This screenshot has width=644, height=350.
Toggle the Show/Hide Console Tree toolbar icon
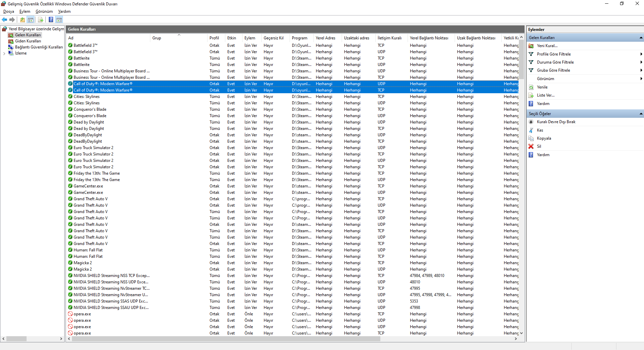pyautogui.click(x=31, y=20)
